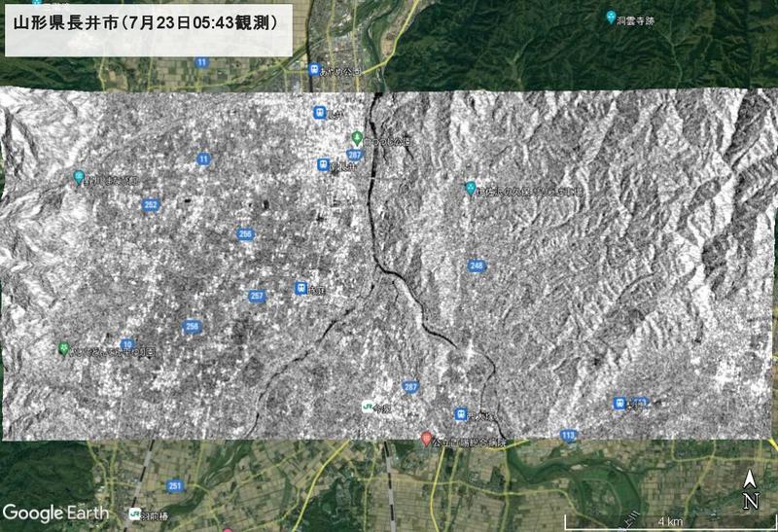
Task: Click the Route 10 road shield
Action: pos(127,344)
